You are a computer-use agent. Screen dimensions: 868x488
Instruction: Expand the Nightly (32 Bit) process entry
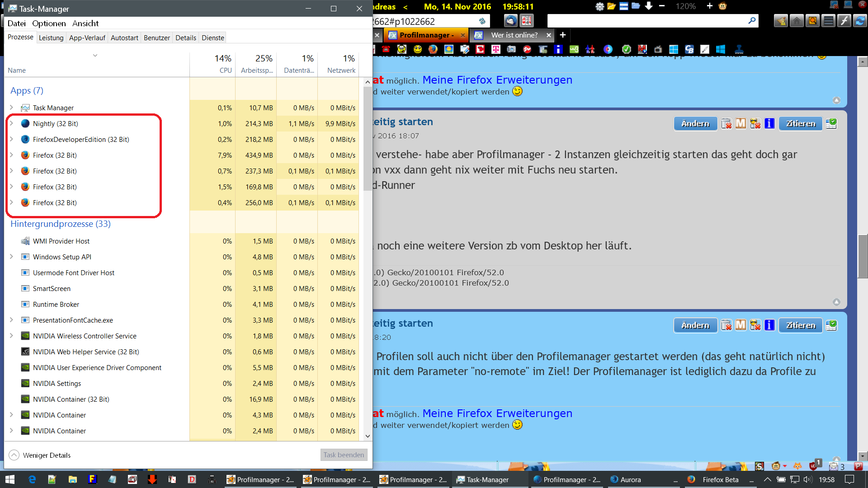11,123
